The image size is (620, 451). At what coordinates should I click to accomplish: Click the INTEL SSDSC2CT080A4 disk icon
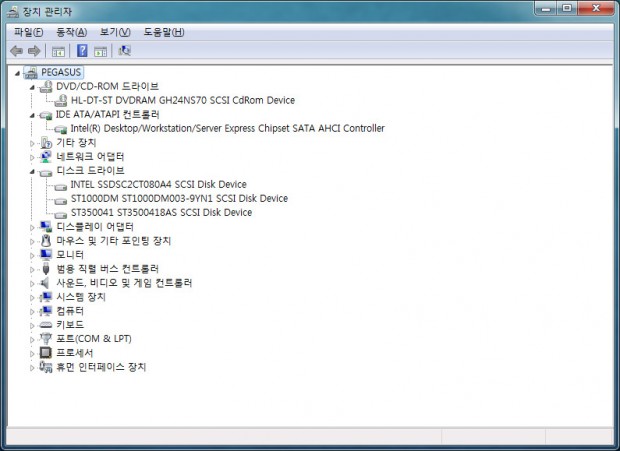(x=60, y=186)
